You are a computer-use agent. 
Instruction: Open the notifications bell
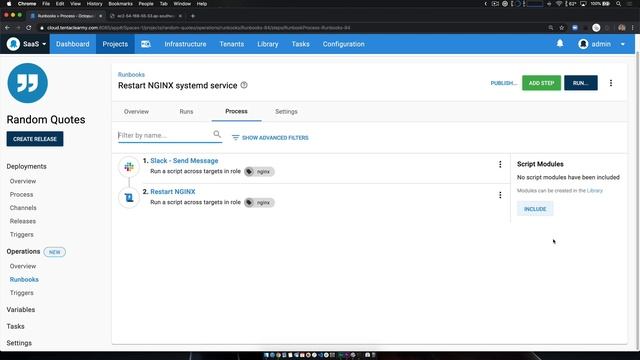pyautogui.click(x=560, y=43)
